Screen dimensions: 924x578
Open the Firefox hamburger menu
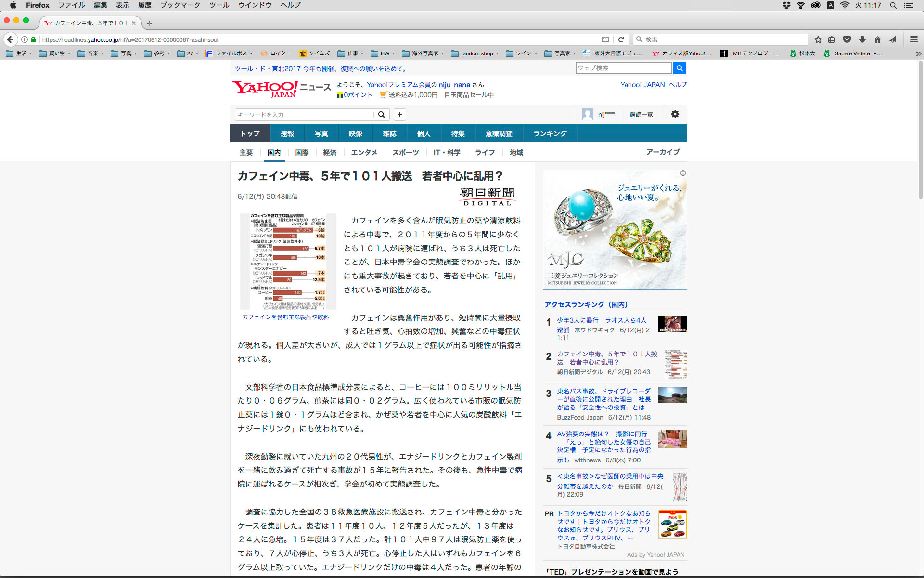pos(913,39)
